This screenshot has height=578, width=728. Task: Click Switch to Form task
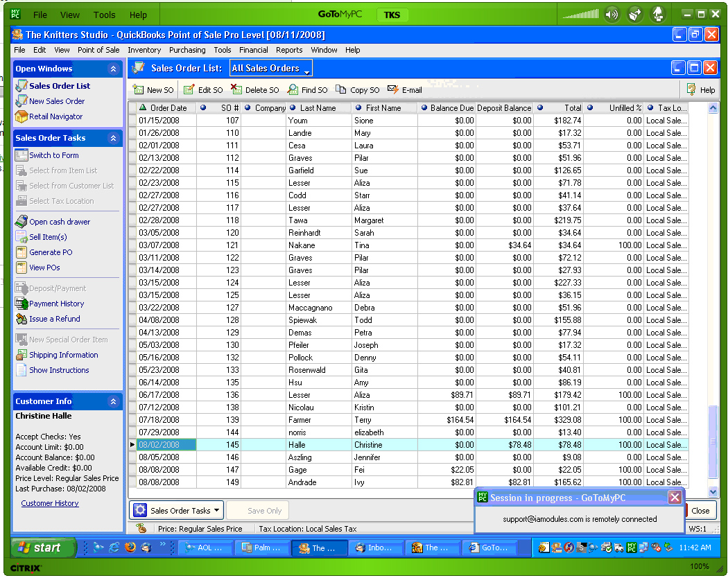point(54,155)
